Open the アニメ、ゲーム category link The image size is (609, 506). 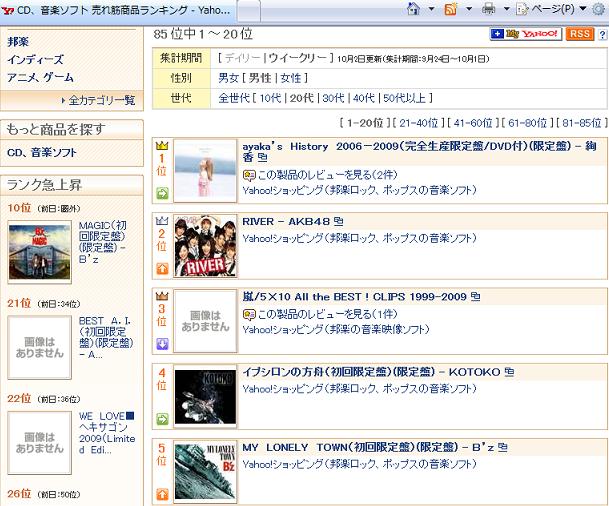(40, 77)
